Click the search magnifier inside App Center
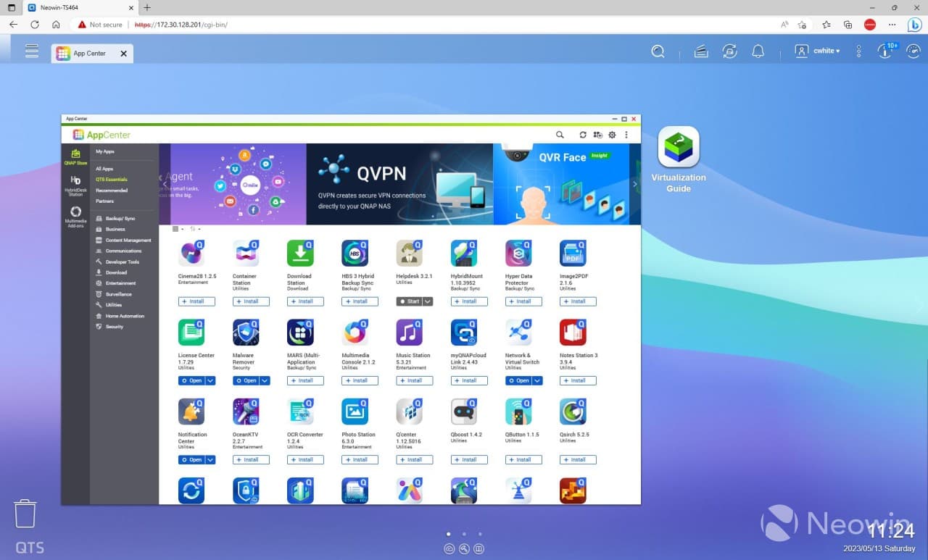Screen dimensions: 928x560 tap(560, 135)
